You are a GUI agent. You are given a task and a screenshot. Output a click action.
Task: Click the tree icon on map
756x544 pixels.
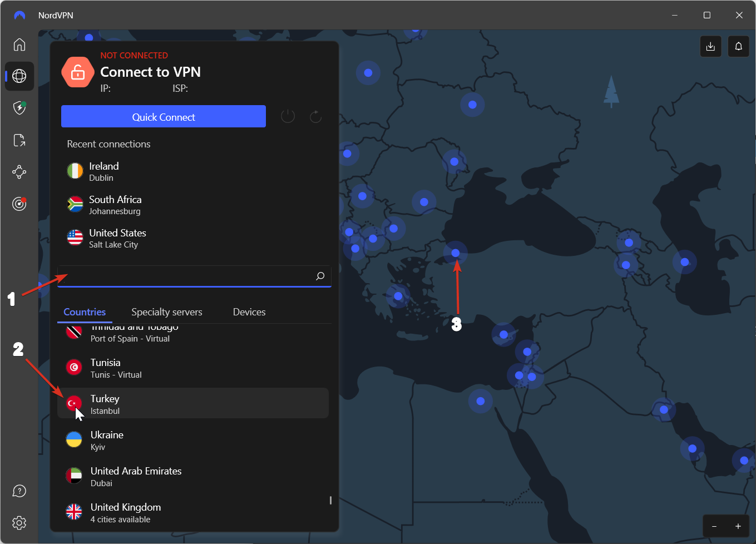point(611,91)
